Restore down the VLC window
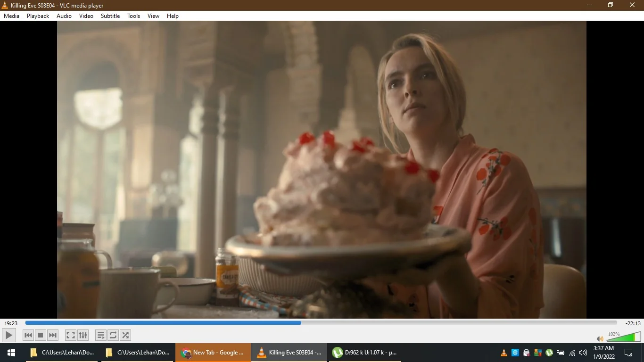644x362 pixels. (611, 5)
